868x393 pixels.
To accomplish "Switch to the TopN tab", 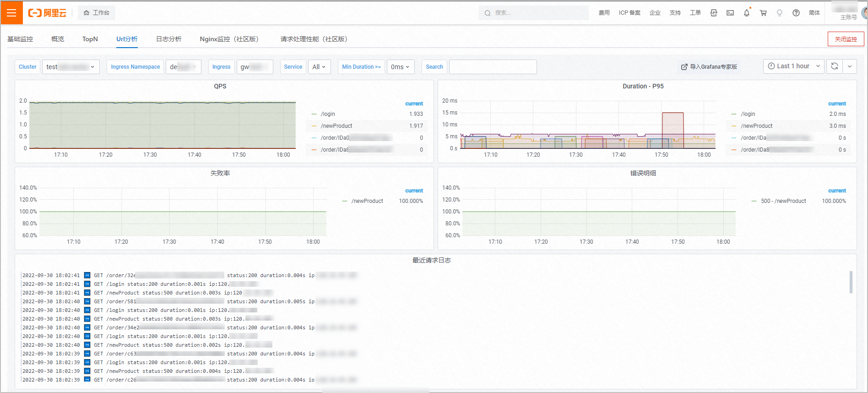I will coord(90,39).
